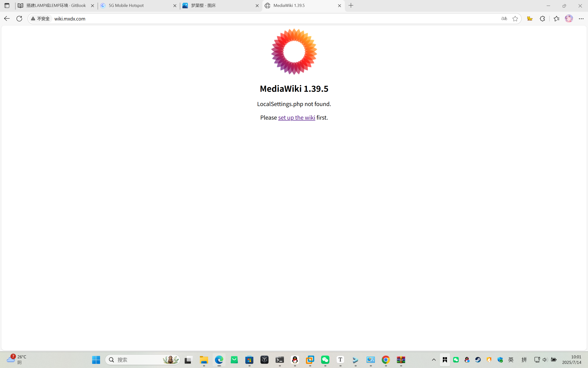The width and height of the screenshot is (588, 368).
Task: Toggle the 拼 pinyin input mode indicator
Action: [x=524, y=360]
